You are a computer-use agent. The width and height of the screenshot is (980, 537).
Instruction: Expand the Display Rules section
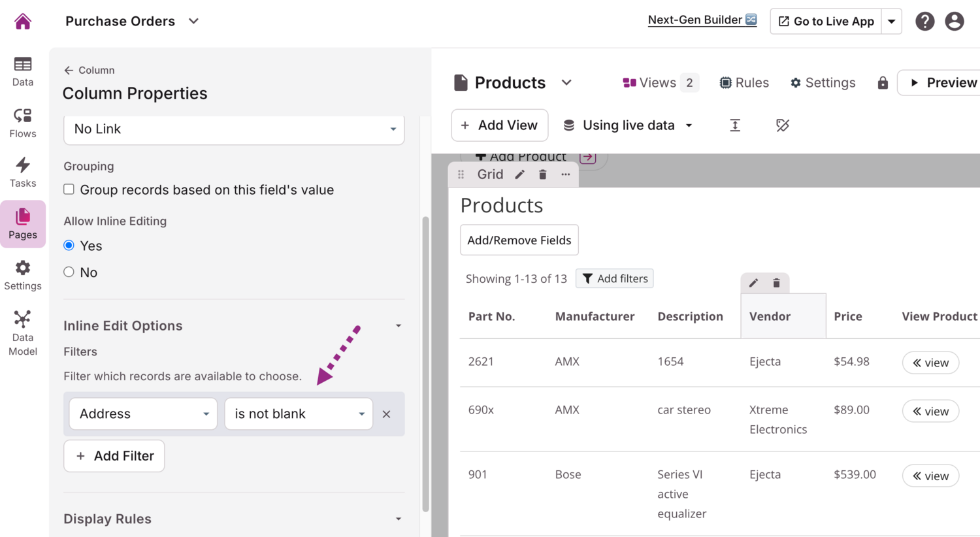398,519
